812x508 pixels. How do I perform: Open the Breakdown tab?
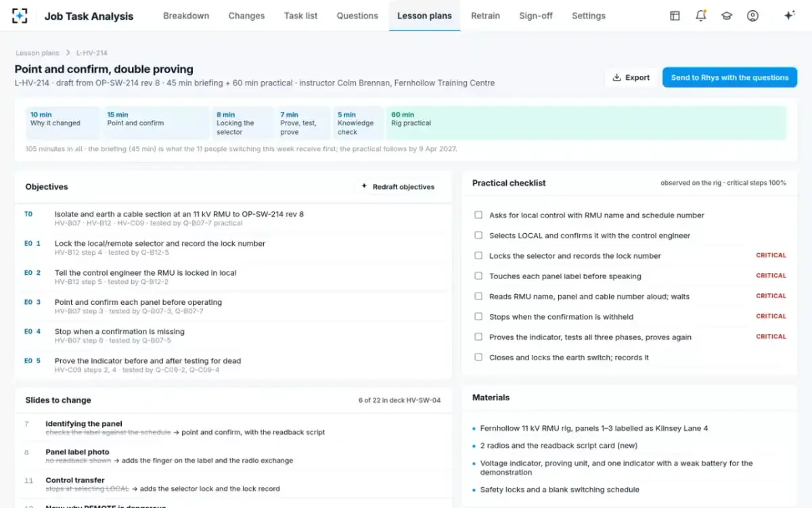186,16
